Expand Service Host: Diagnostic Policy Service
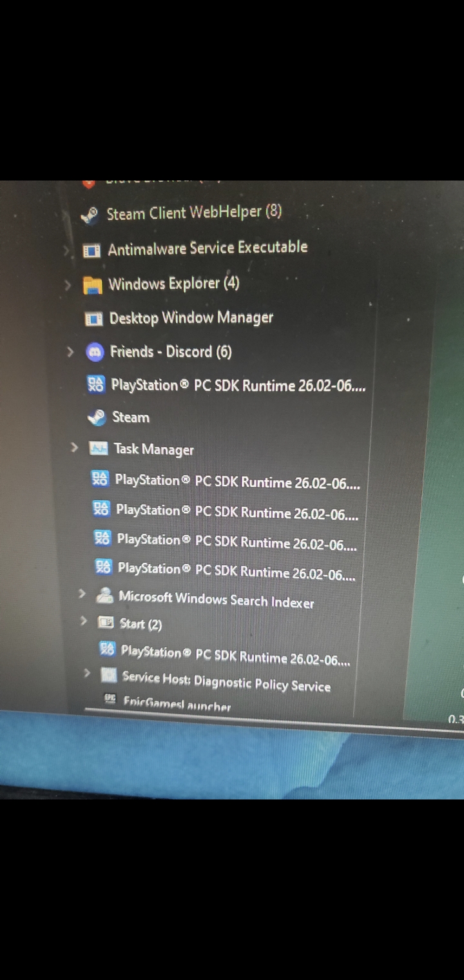The image size is (464, 980). 88,673
